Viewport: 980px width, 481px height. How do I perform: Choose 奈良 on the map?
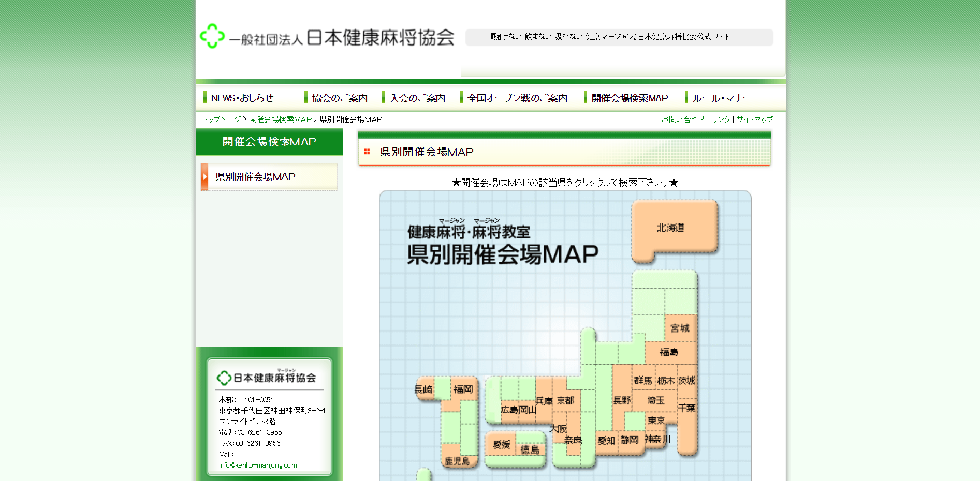point(573,440)
